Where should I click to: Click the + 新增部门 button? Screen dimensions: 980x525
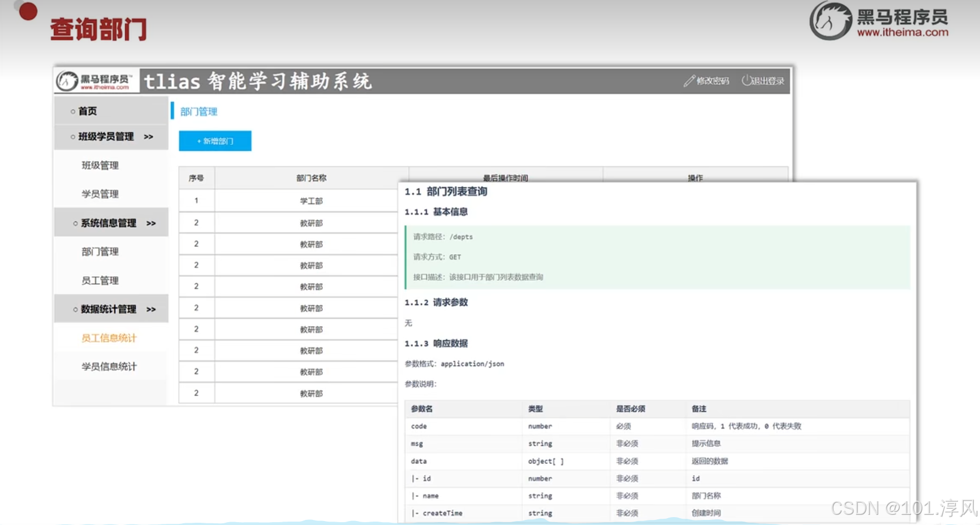point(215,141)
